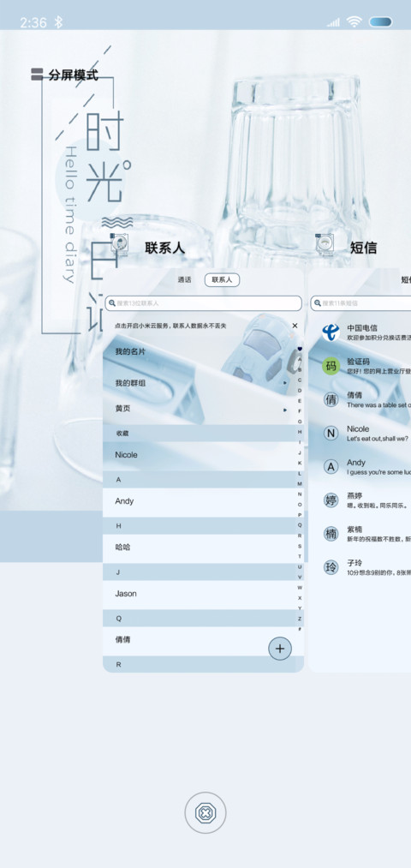The height and width of the screenshot is (868, 411).
Task: Open 中国电信 message thread
Action: 360,332
